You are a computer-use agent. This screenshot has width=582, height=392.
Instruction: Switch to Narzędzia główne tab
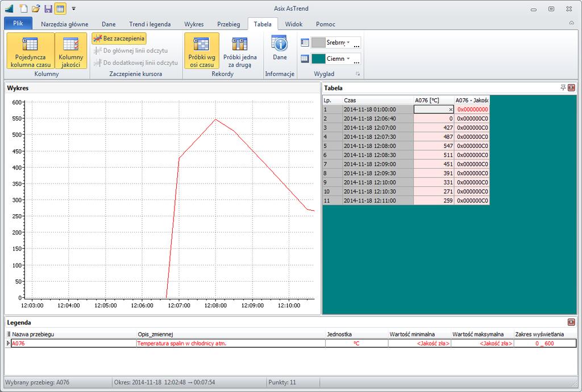point(65,24)
